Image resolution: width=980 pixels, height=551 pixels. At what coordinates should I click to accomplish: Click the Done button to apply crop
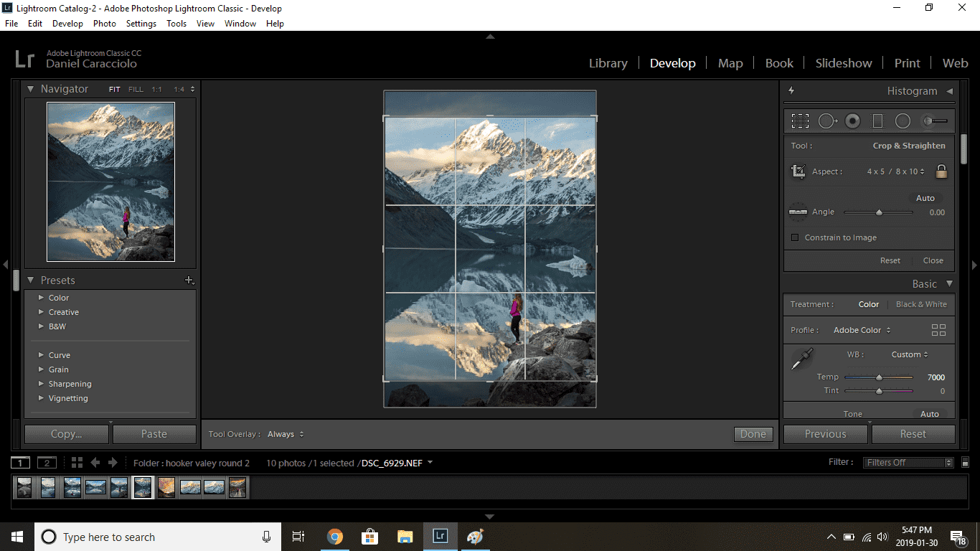753,433
